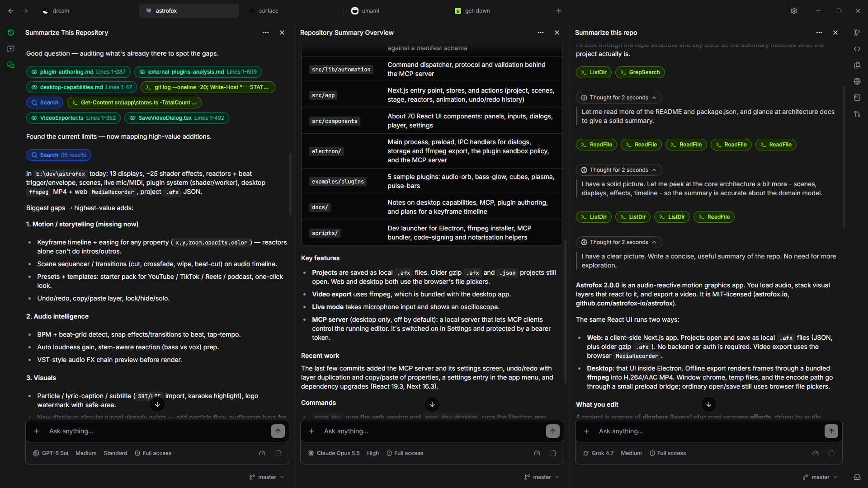Viewport: 868px width, 488px height.
Task: Open plugin-authoring.md file chip
Action: click(x=78, y=72)
